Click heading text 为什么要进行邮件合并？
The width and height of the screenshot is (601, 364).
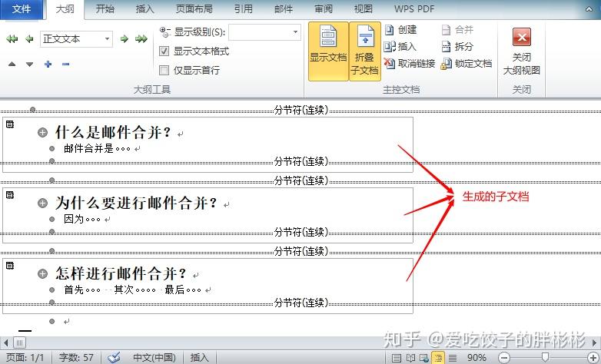[137, 203]
